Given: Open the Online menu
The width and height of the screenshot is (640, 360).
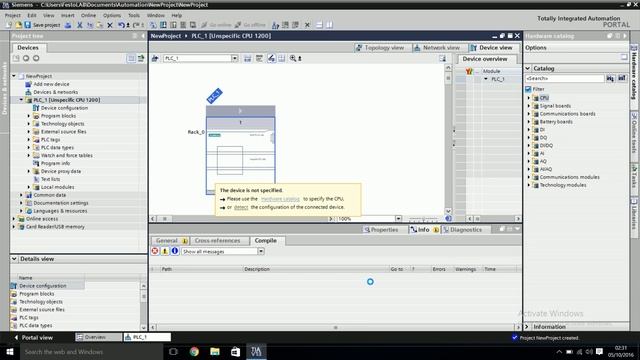Looking at the screenshot, I should 88,15.
